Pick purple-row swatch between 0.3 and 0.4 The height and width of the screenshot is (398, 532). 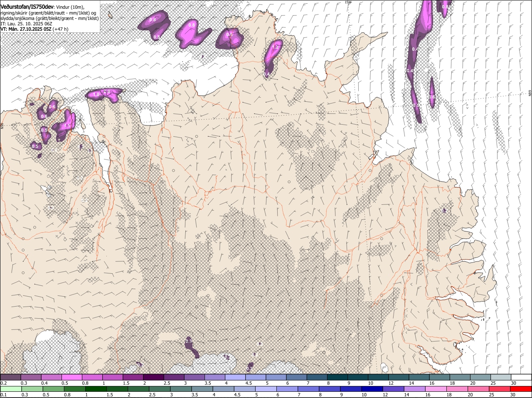[31, 377]
